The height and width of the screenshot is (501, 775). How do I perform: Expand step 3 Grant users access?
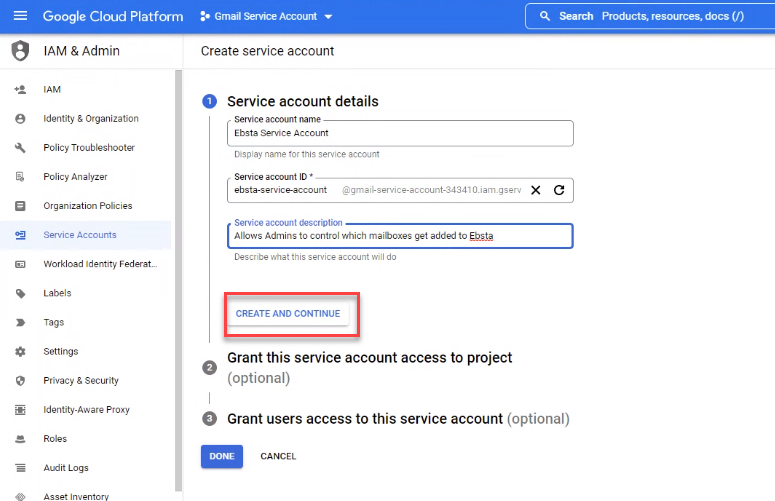pos(364,419)
